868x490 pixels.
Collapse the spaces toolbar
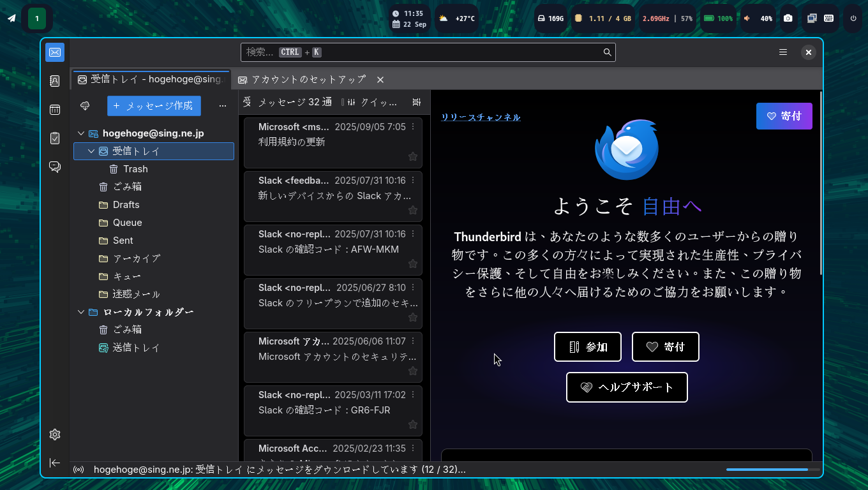pyautogui.click(x=55, y=463)
